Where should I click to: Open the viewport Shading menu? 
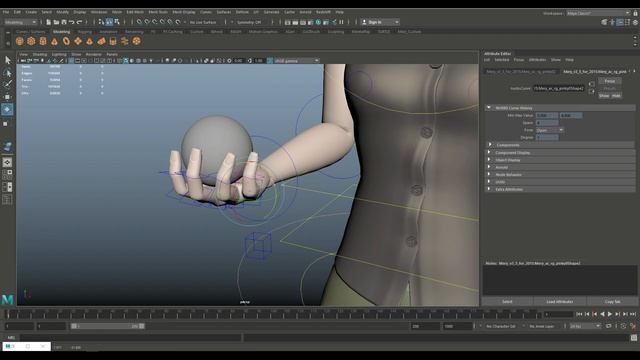40,54
